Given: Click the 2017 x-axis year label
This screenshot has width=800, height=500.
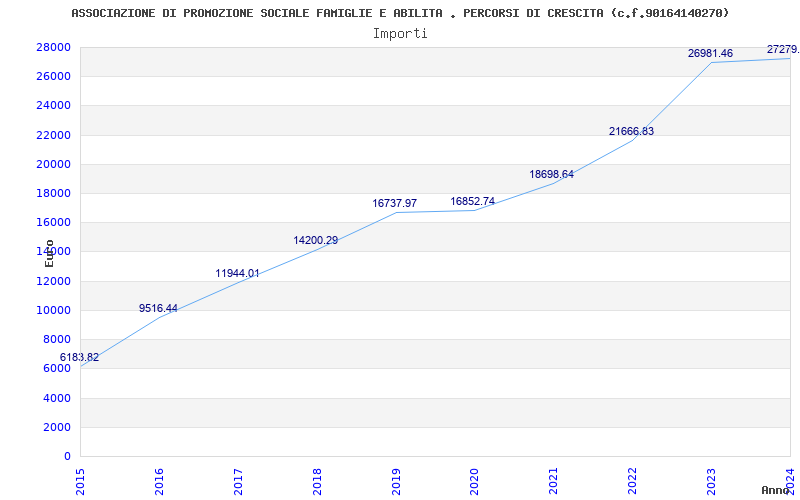Looking at the screenshot, I should click(238, 482).
